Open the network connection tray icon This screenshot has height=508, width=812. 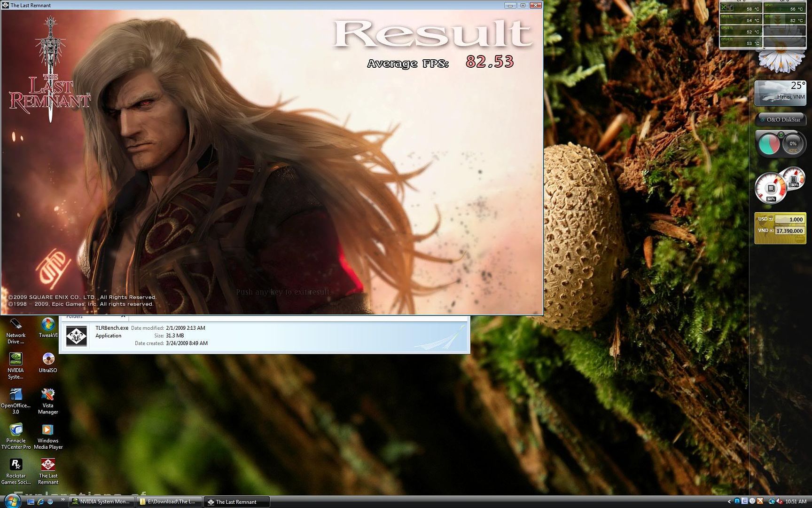771,501
